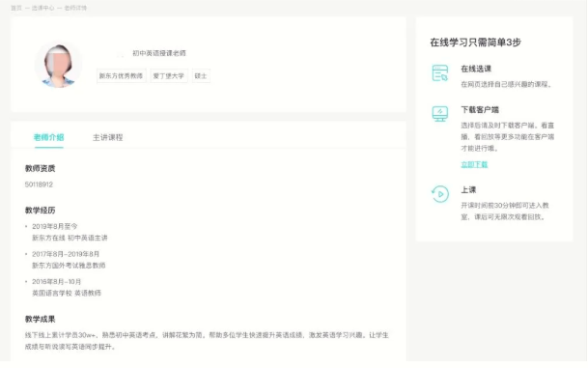Click the 开课时间前30分钟 description text

coord(505,212)
